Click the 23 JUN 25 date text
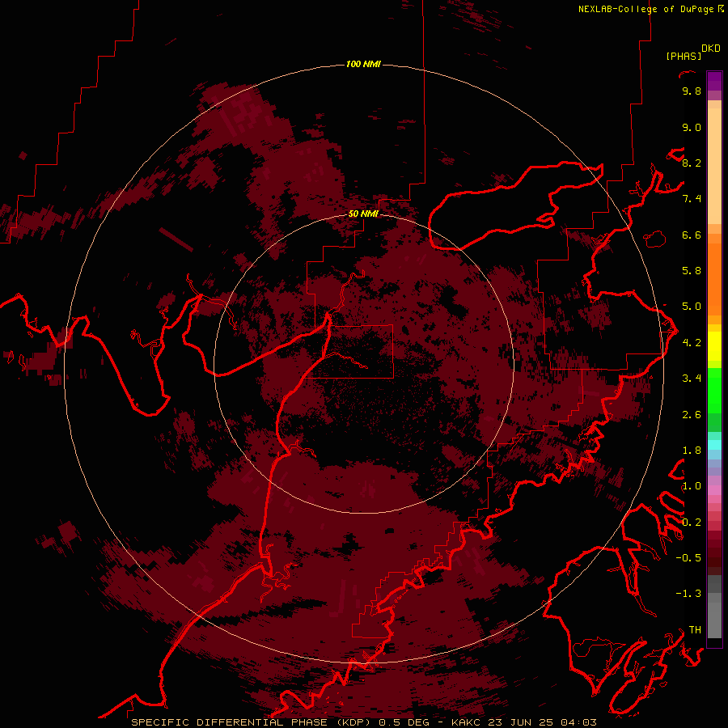 tap(522, 722)
